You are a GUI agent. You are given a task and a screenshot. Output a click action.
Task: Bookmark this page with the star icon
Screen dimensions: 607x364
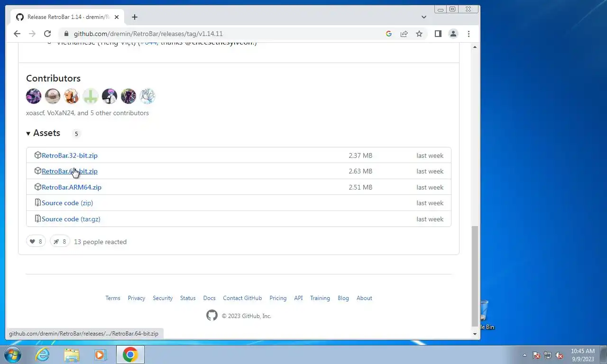tap(419, 34)
